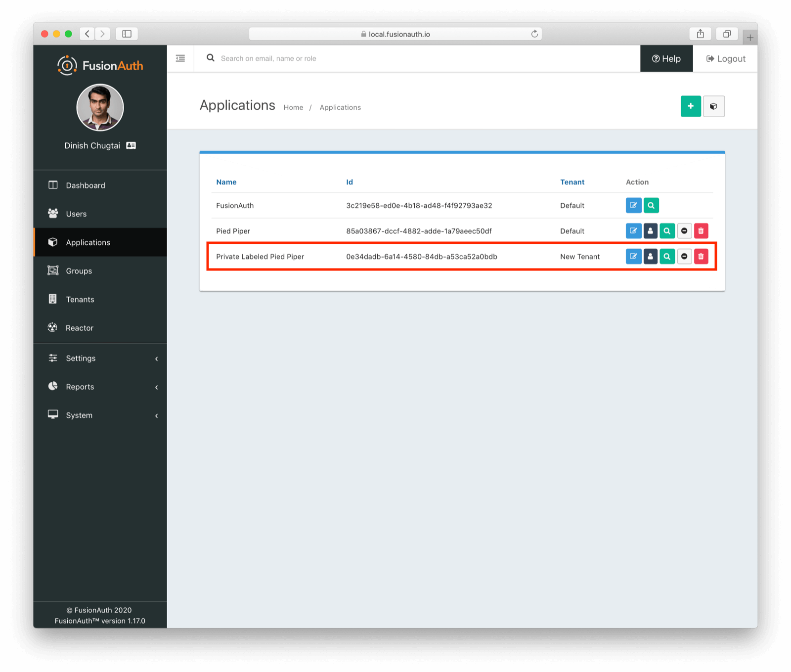Delete Private Labeled Pied Piper application
This screenshot has height=672, width=791.
(x=701, y=257)
